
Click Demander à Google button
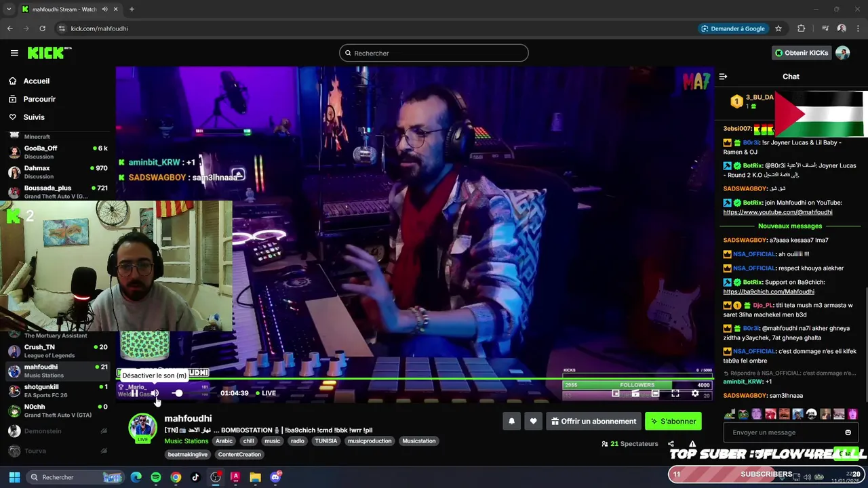[x=733, y=28]
